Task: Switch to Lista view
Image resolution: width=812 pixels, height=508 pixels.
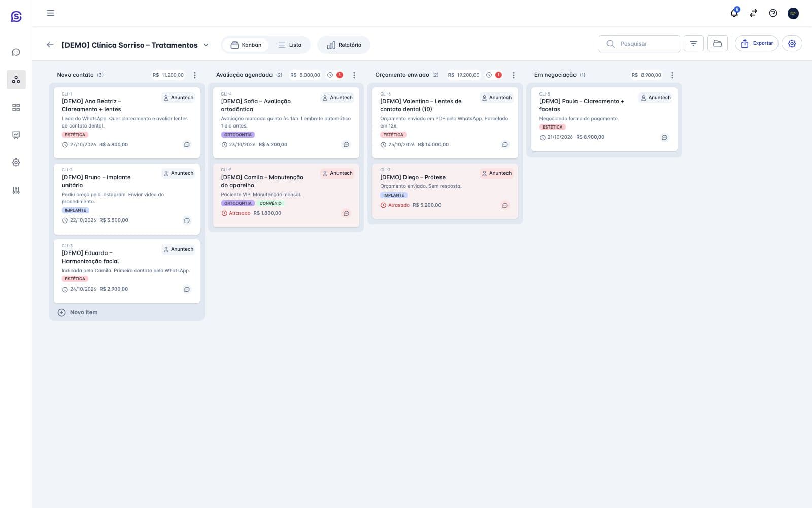Action: point(290,45)
